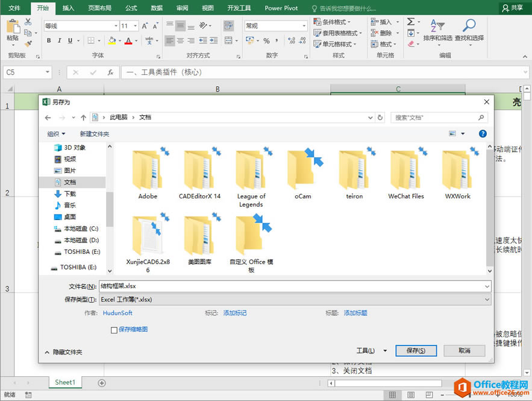The width and height of the screenshot is (532, 401).
Task: Click the refresh icon beside address bar
Action: [x=380, y=118]
